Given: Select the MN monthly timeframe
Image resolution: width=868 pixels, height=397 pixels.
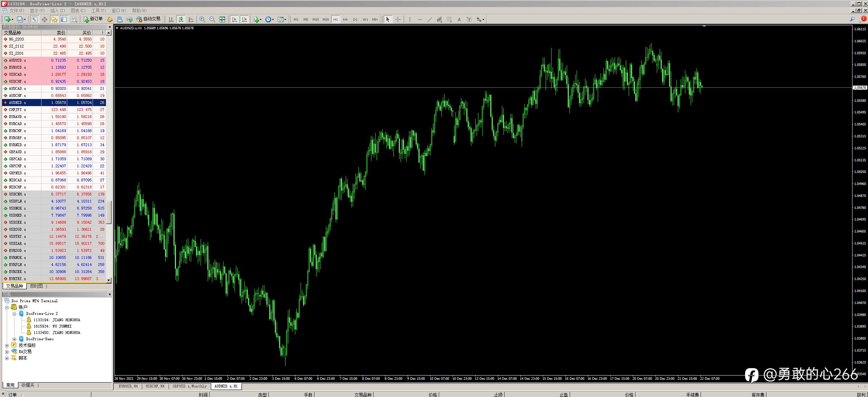Looking at the screenshot, I should click(375, 19).
